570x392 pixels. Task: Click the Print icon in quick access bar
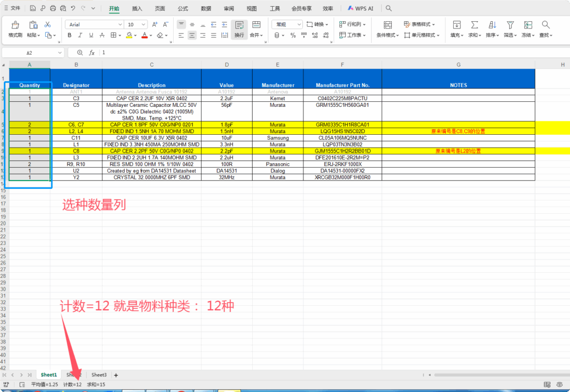coord(53,8)
